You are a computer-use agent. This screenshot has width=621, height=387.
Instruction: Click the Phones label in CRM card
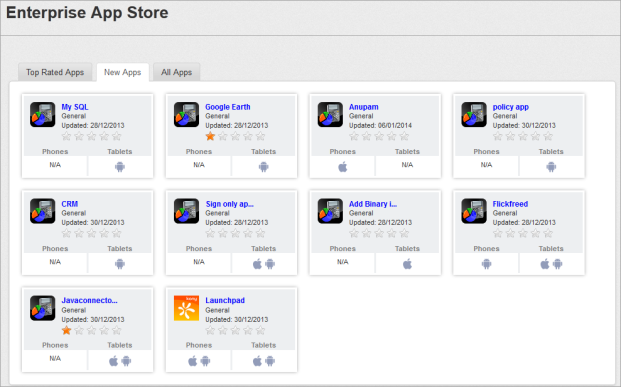coord(55,249)
